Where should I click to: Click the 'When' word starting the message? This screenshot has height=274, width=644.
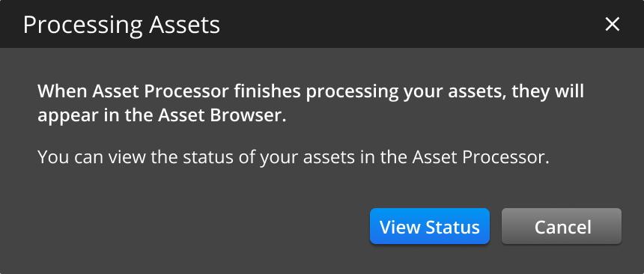[62, 91]
